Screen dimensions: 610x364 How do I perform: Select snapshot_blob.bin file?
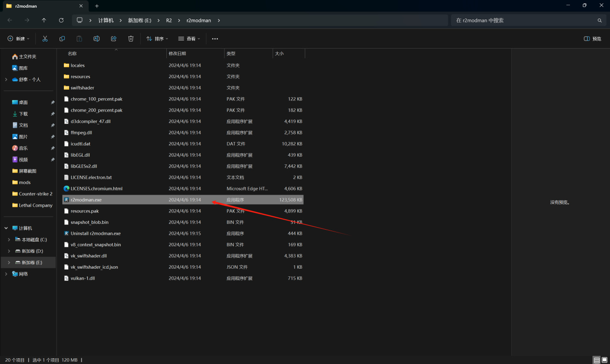pos(183,222)
